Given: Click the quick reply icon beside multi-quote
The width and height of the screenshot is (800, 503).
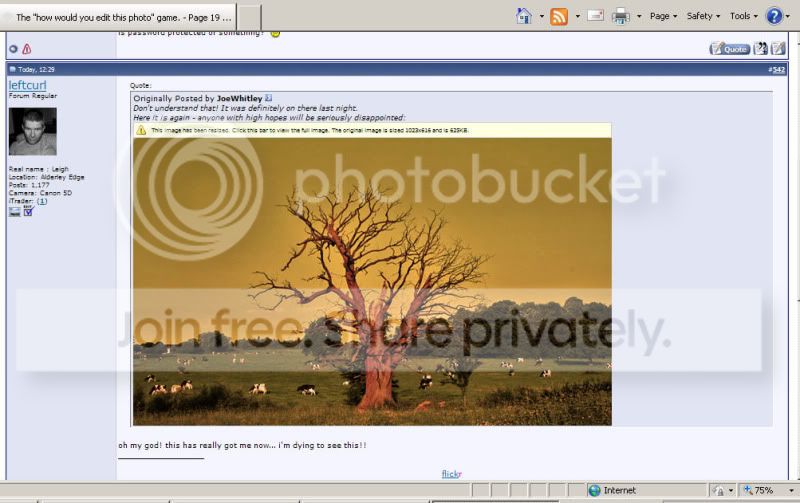Looking at the screenshot, I should (x=778, y=48).
